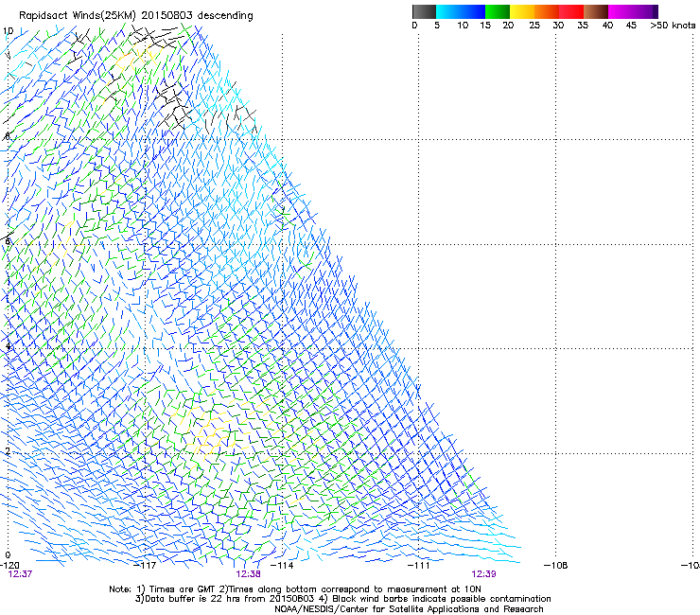Image resolution: width=700 pixels, height=615 pixels.
Task: Select the '2' latitude label on the left axis
Action: point(8,451)
